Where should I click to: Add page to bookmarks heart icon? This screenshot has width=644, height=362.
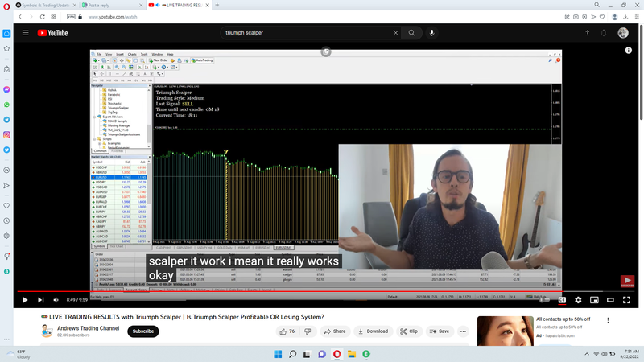tap(602, 17)
